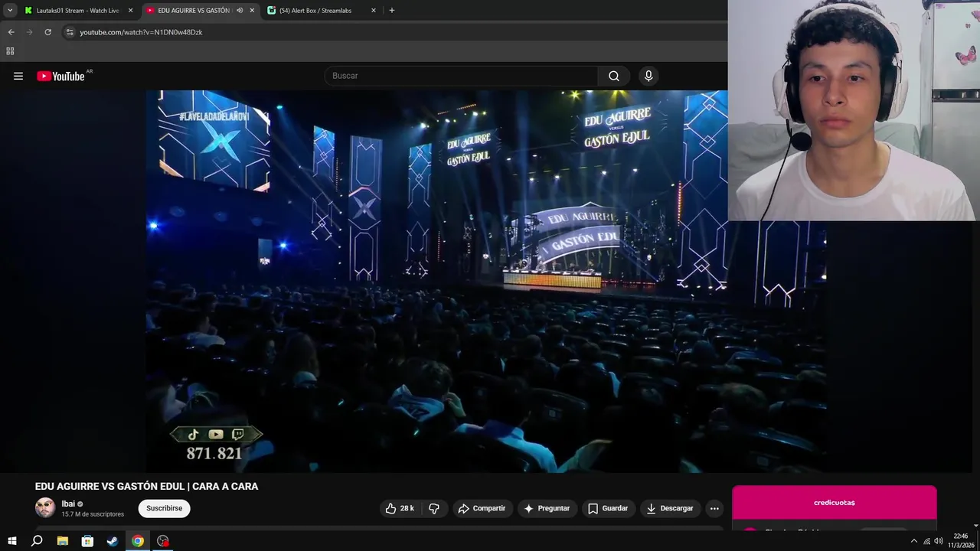Viewport: 980px width, 551px height.
Task: Like the video with thumbs up
Action: click(400, 508)
